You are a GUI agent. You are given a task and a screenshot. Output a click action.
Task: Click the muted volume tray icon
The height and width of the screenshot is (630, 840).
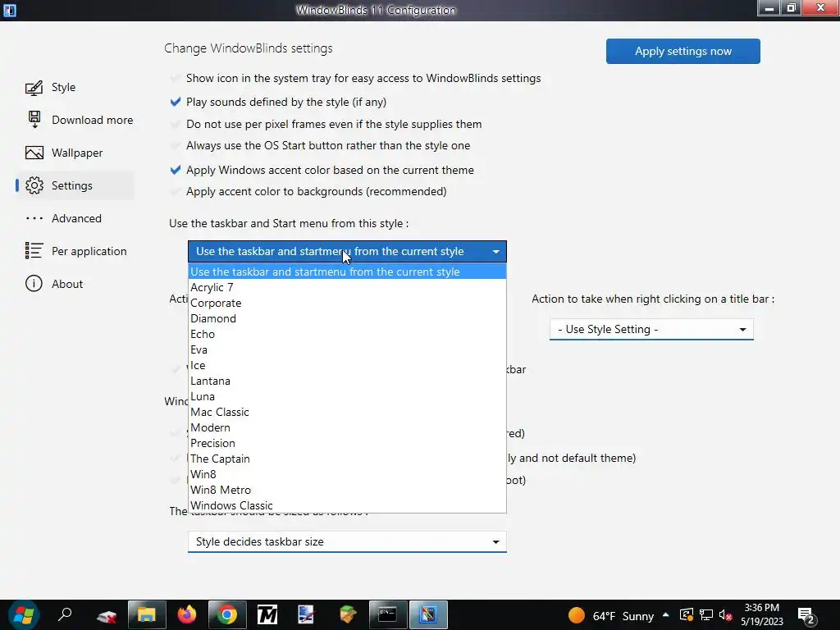(725, 615)
